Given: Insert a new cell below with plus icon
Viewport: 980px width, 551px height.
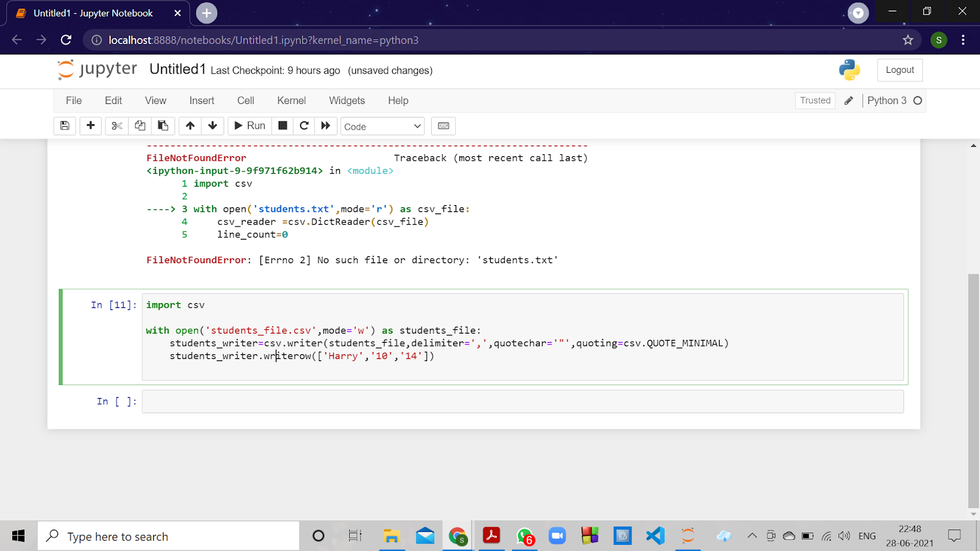Looking at the screenshot, I should (91, 126).
